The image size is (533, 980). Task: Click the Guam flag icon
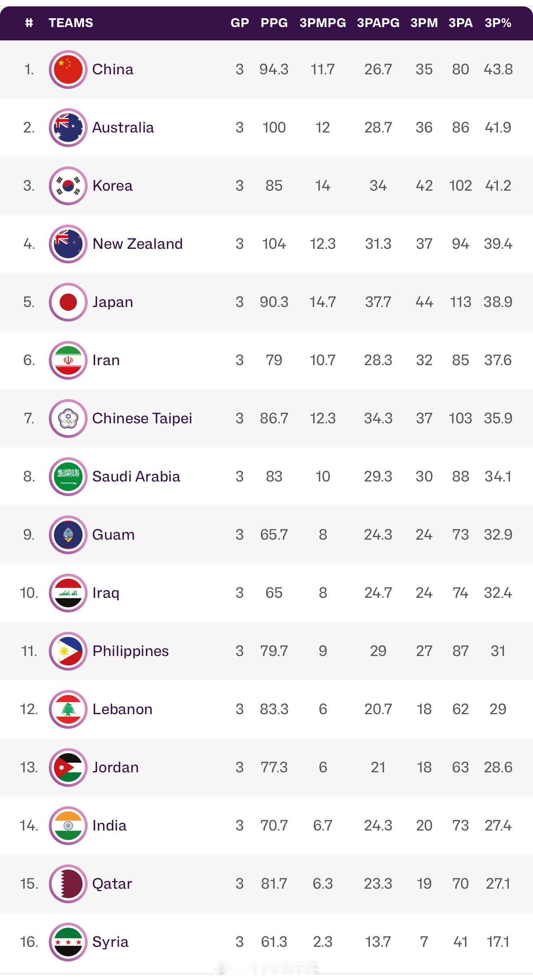[68, 535]
